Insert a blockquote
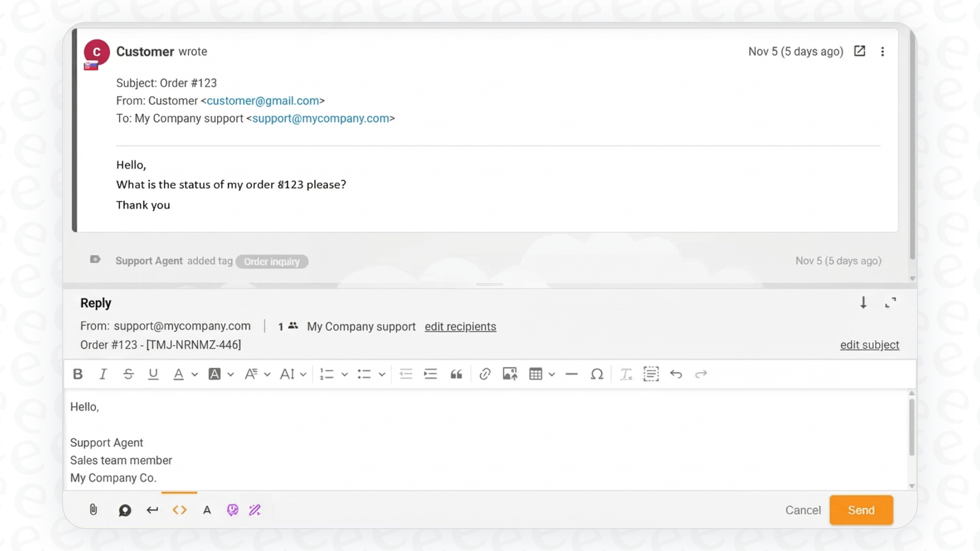The image size is (980, 551). (456, 374)
